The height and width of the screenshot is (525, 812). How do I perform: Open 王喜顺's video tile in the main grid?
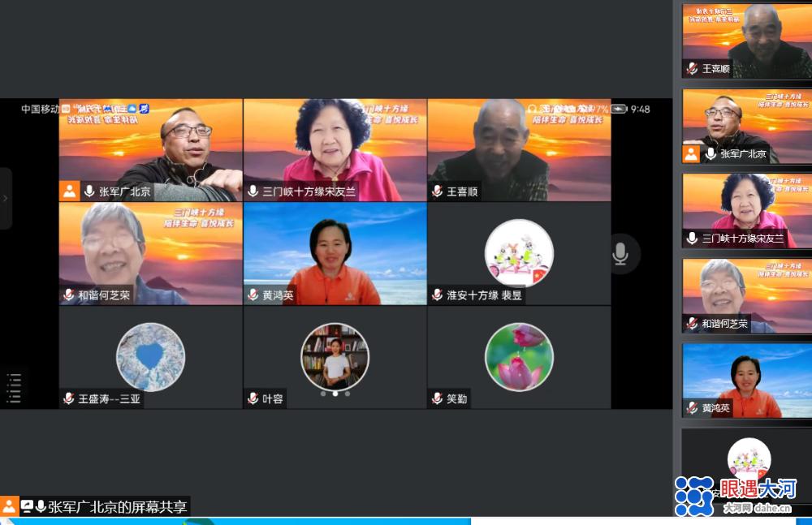[520, 150]
